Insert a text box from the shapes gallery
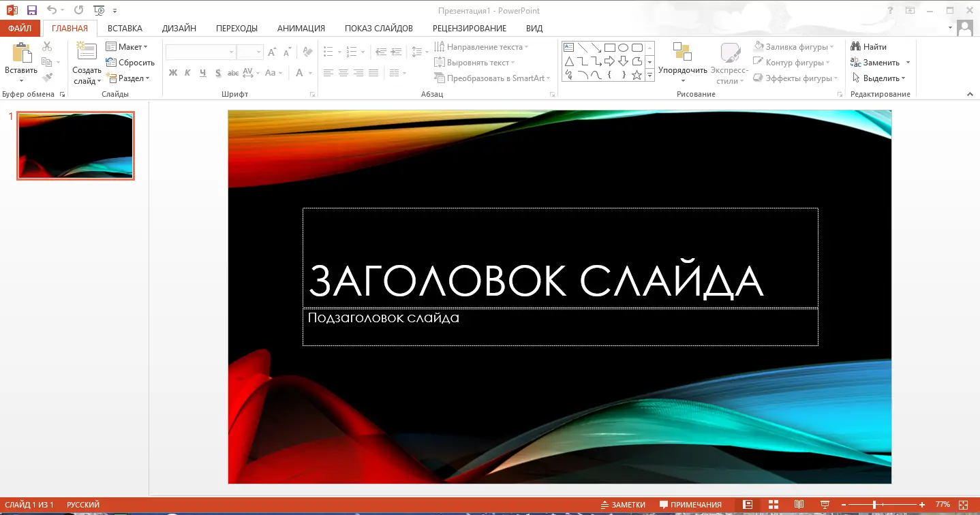The height and width of the screenshot is (515, 980). point(568,47)
